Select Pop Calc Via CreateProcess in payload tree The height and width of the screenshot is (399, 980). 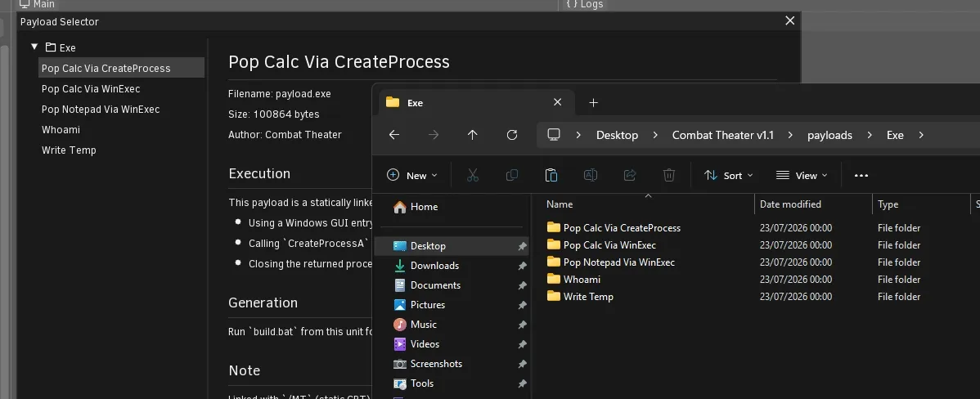pyautogui.click(x=121, y=68)
